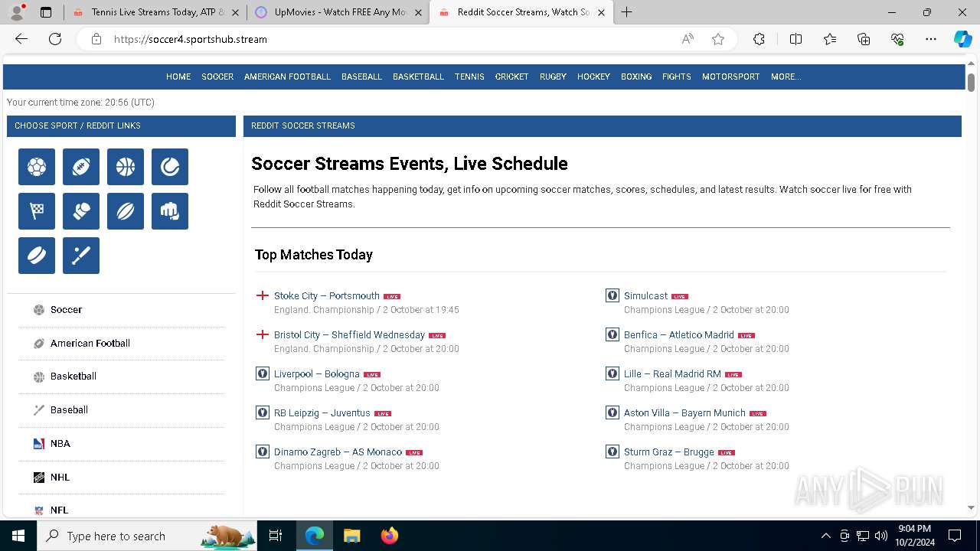
Task: Enable split screen view icon
Action: (795, 39)
